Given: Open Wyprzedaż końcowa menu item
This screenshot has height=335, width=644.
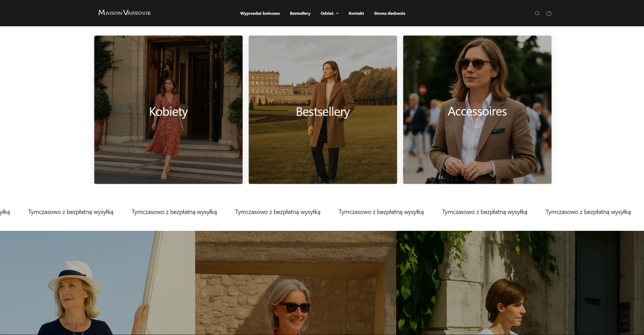Looking at the screenshot, I should click(x=260, y=13).
